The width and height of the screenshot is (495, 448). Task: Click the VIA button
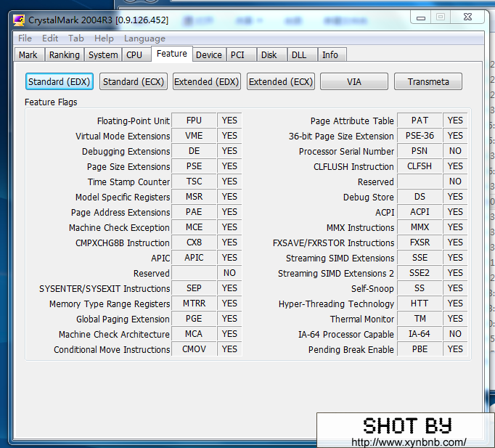tap(354, 82)
